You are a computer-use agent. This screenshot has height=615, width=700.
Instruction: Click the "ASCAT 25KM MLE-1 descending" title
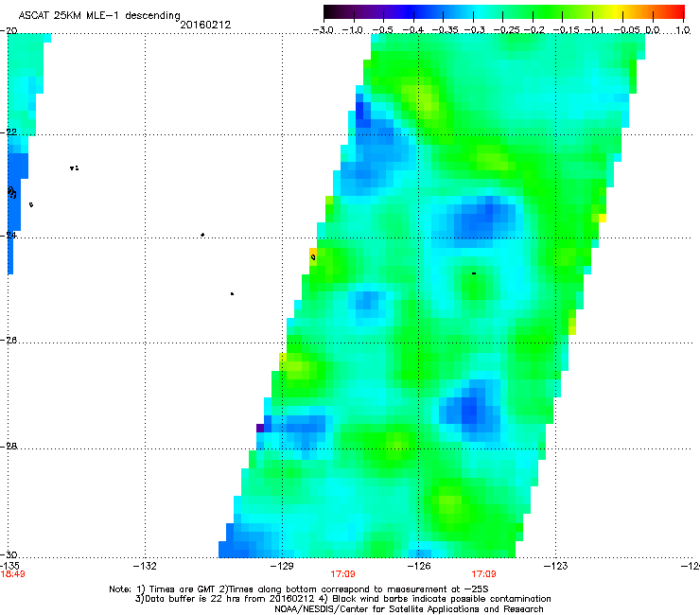(x=99, y=16)
